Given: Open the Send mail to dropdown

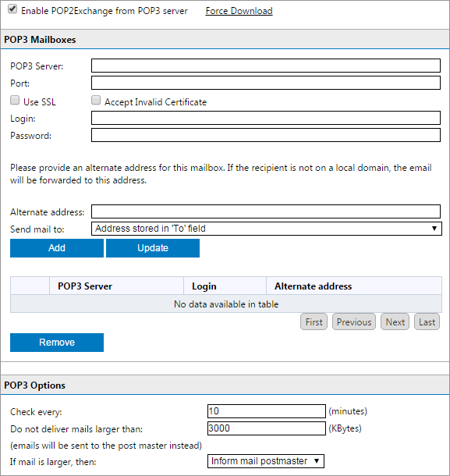Looking at the screenshot, I should tap(267, 229).
